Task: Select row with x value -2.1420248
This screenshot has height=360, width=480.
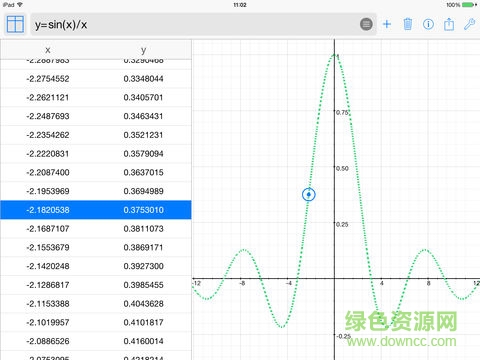Action: click(96, 266)
